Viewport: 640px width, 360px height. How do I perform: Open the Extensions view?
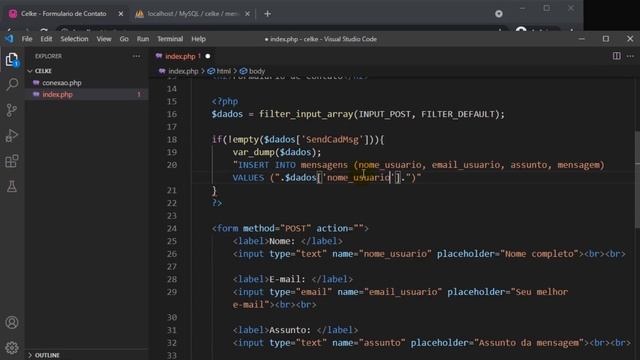point(12,161)
